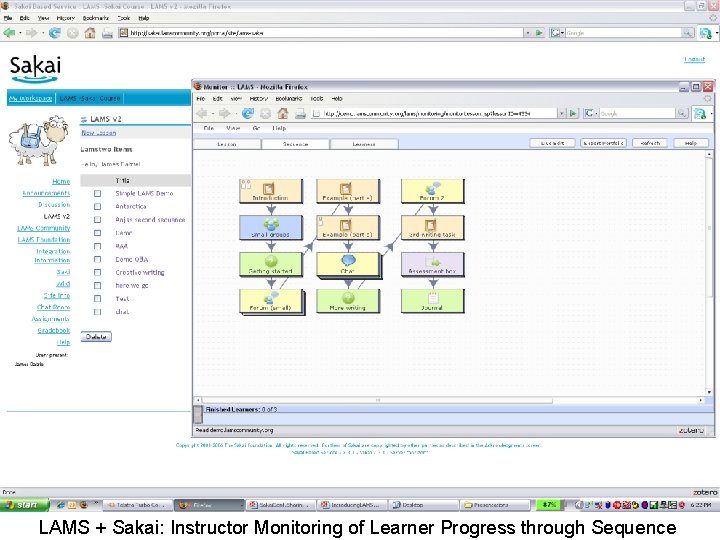This screenshot has height=540, width=720.
Task: Click Back arrow in Monitor LAMS window
Action: (x=202, y=113)
